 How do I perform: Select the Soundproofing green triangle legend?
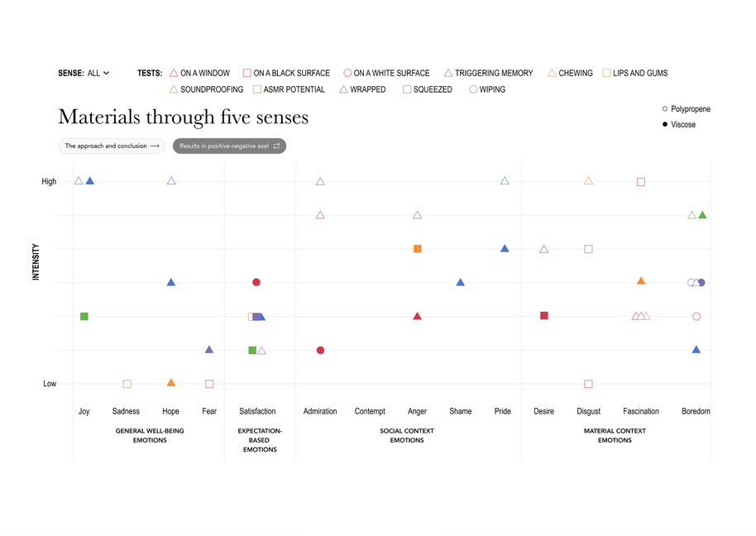click(x=206, y=89)
